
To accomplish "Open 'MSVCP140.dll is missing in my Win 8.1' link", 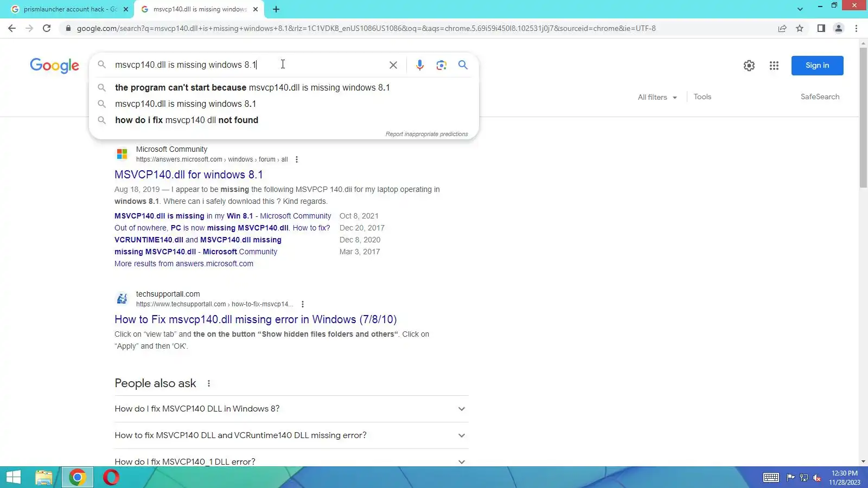I will point(222,216).
